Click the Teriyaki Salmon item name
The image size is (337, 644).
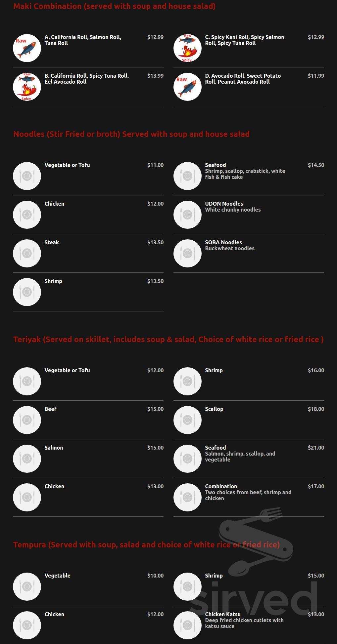click(54, 448)
